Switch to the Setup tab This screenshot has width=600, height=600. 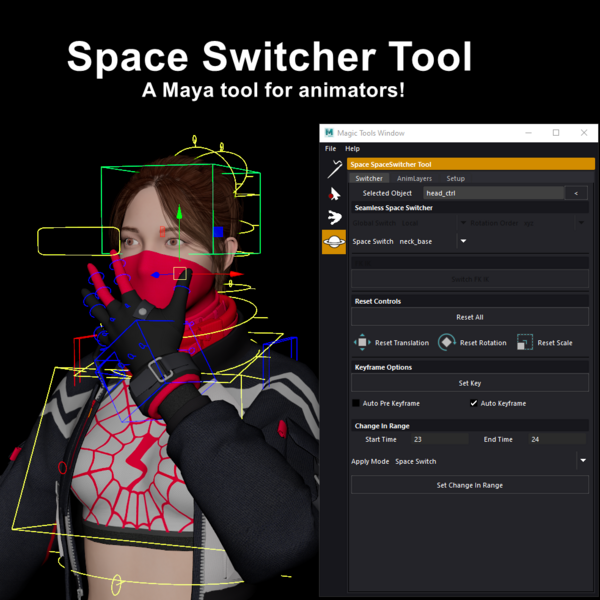point(455,178)
